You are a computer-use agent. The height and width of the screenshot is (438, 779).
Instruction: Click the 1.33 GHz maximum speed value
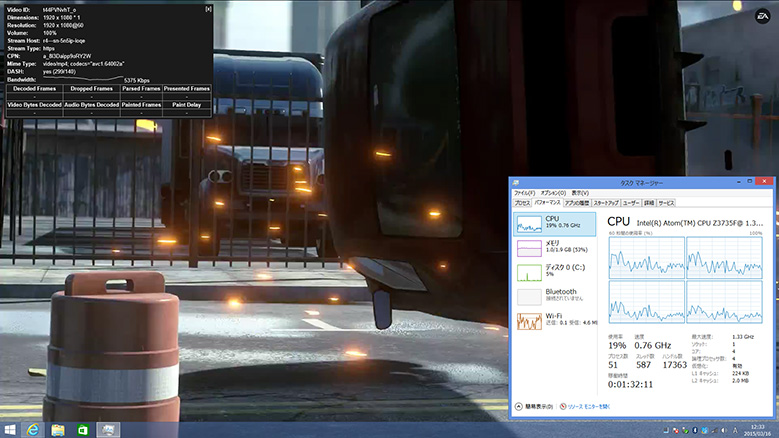743,337
